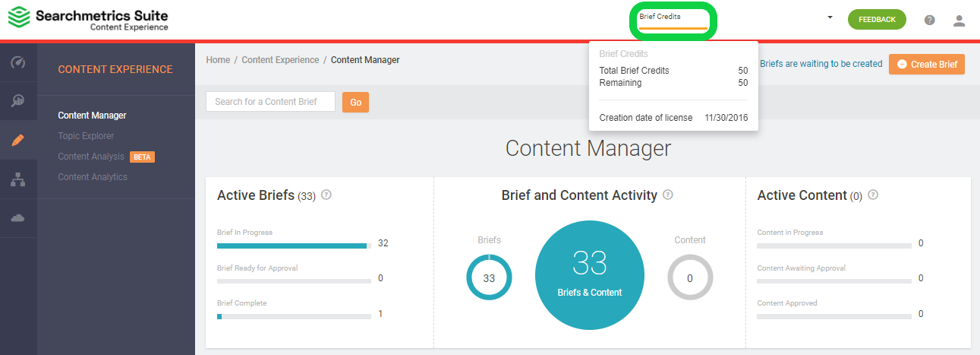
Task: Select the pencil Content Experience sidebar icon
Action: (x=18, y=140)
